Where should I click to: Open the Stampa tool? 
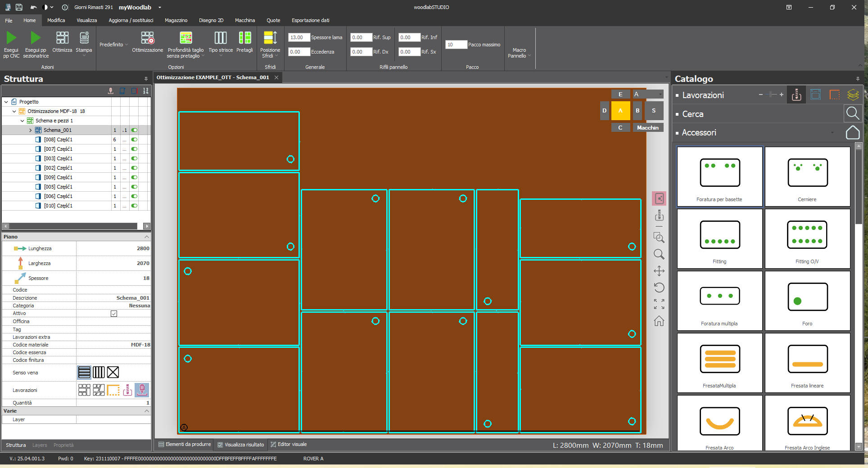(x=84, y=44)
